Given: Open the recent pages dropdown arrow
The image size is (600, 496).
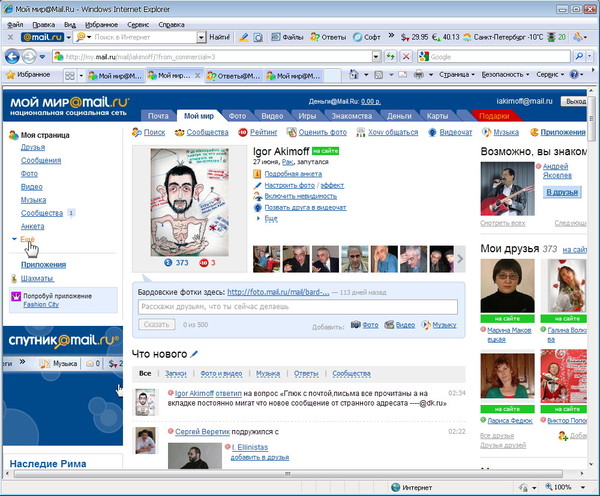Looking at the screenshot, I should click(42, 57).
